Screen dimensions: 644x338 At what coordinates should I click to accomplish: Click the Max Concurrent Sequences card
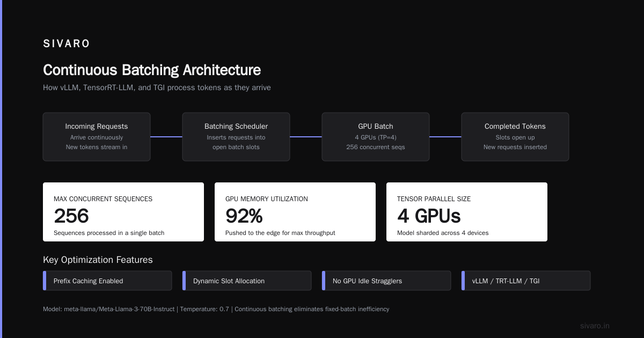[123, 212]
